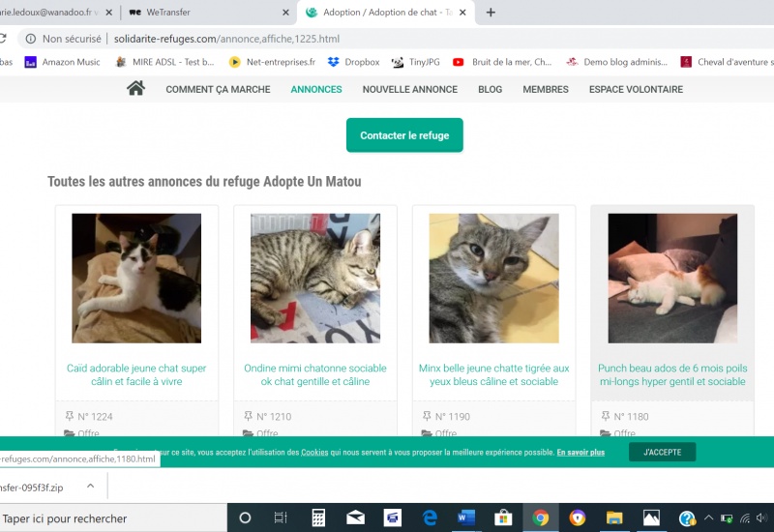This screenshot has width=774, height=532.
Task: Open a new browser tab
Action: (491, 13)
